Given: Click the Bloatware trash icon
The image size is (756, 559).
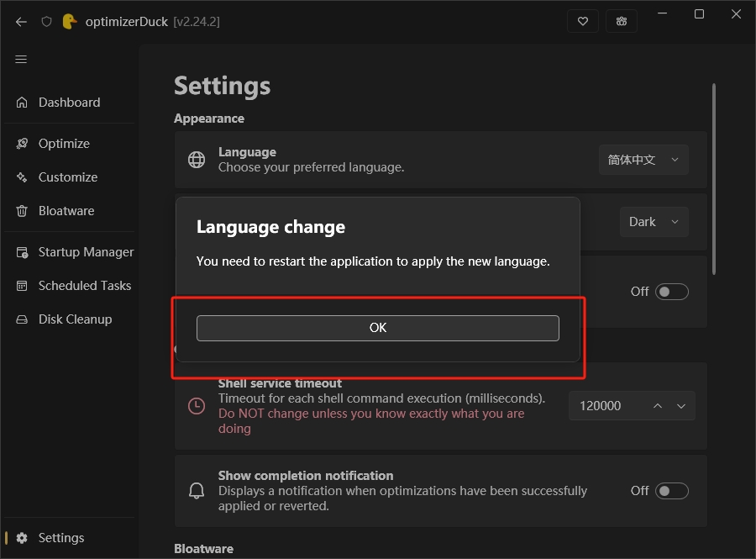Looking at the screenshot, I should coord(22,211).
